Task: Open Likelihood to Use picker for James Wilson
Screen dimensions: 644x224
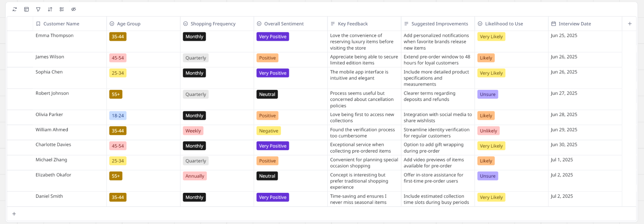Action: pos(486,58)
